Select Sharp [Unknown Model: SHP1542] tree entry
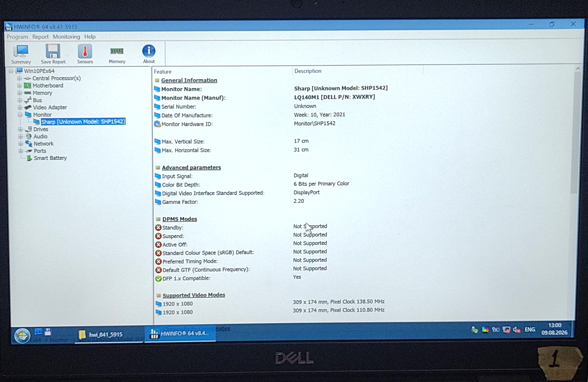Screen dimensions: 588x382 [x=83, y=122]
